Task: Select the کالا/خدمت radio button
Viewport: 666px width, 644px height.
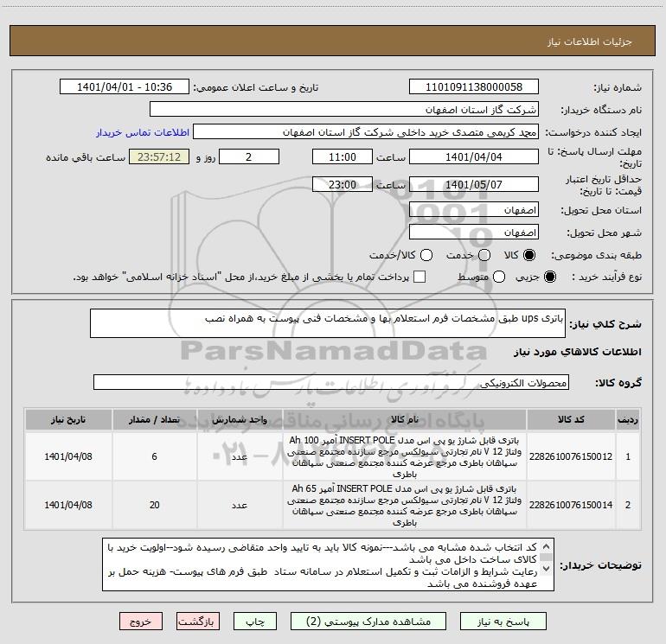Action: tap(426, 255)
